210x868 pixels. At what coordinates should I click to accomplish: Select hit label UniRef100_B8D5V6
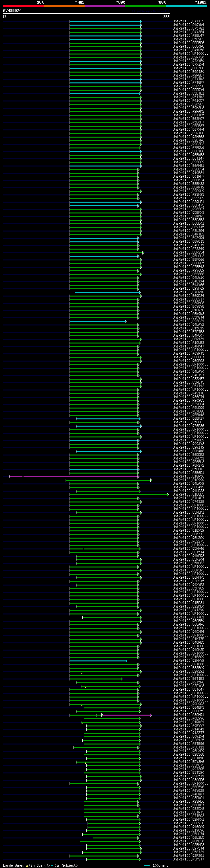188,788
